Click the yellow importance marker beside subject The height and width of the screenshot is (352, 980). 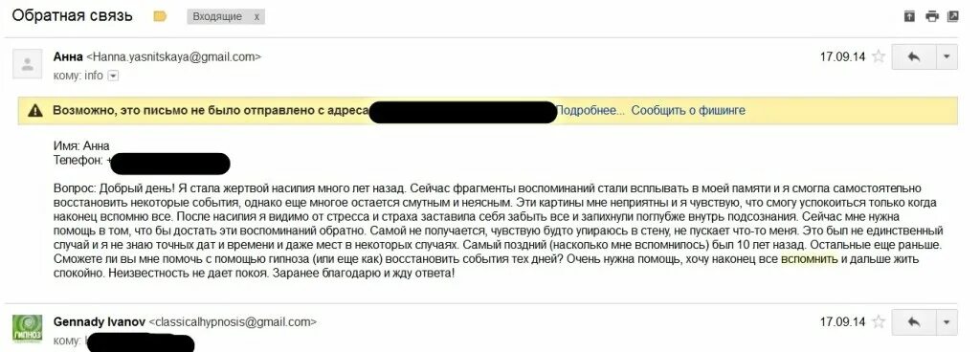[x=160, y=17]
